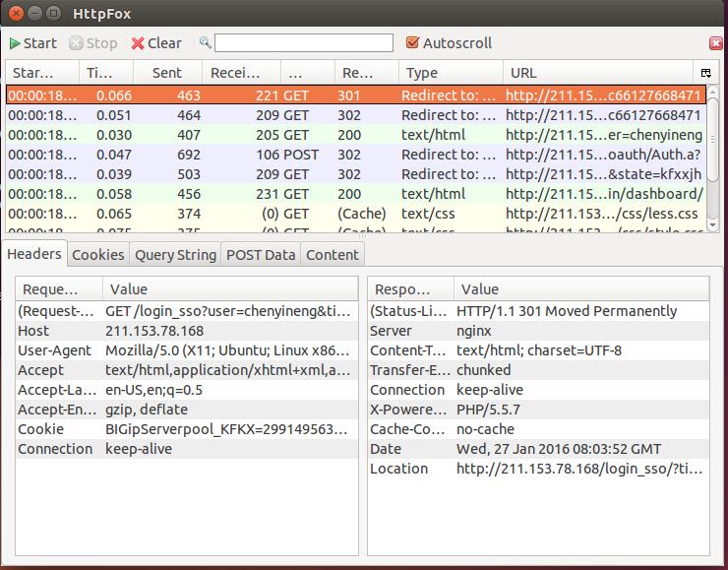The width and height of the screenshot is (728, 570).
Task: Toggle the Autoscroll checkbox
Action: tap(413, 43)
